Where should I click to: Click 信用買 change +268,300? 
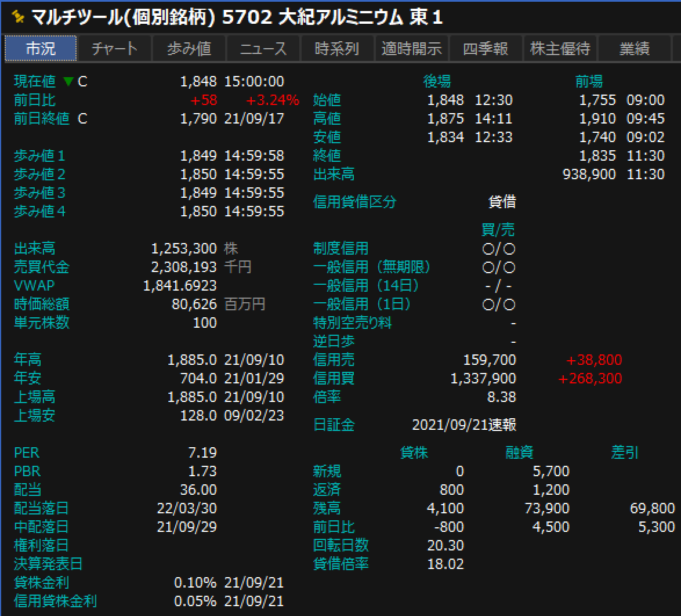click(590, 378)
